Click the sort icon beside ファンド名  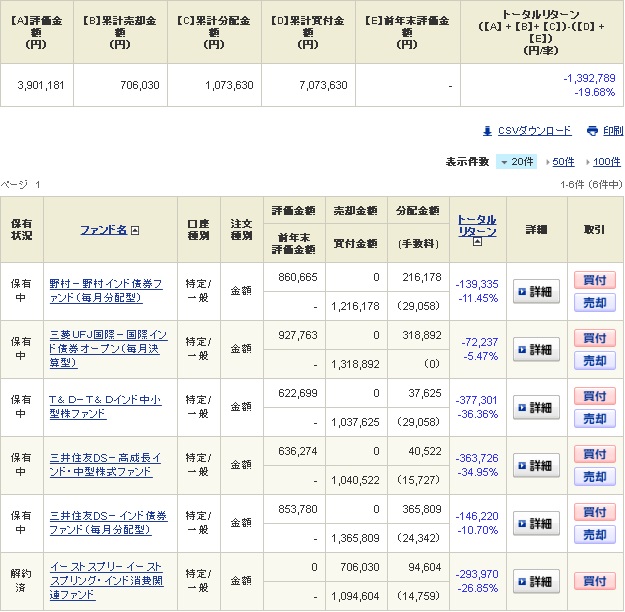point(135,230)
